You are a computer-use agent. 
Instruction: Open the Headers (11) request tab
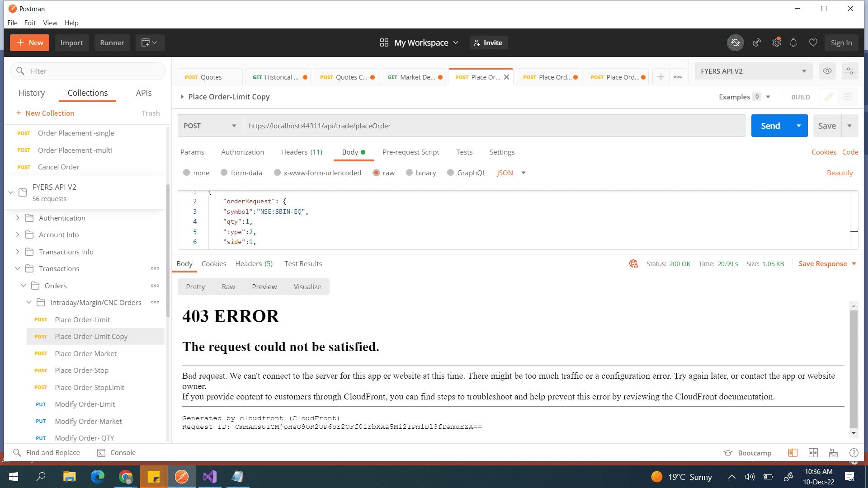tap(302, 152)
